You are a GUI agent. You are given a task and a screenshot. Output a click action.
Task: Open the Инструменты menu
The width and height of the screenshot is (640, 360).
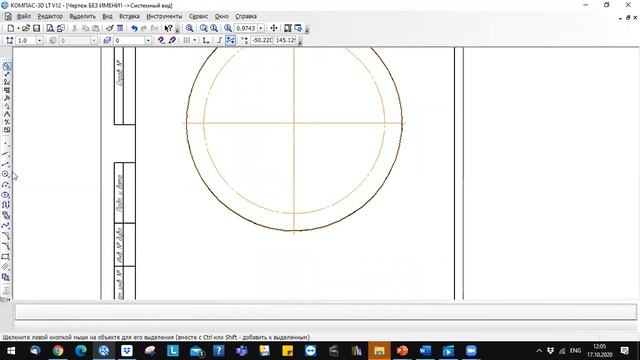click(x=164, y=16)
